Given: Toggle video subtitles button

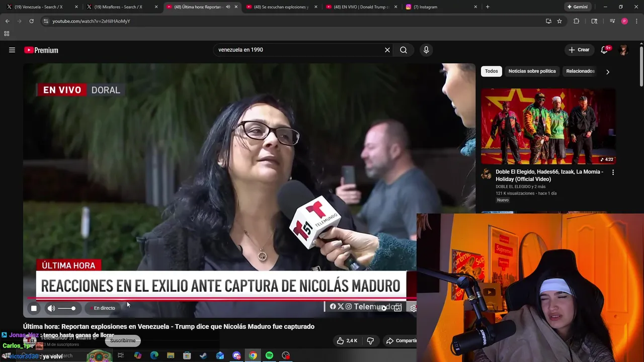Looking at the screenshot, I should click(x=397, y=308).
